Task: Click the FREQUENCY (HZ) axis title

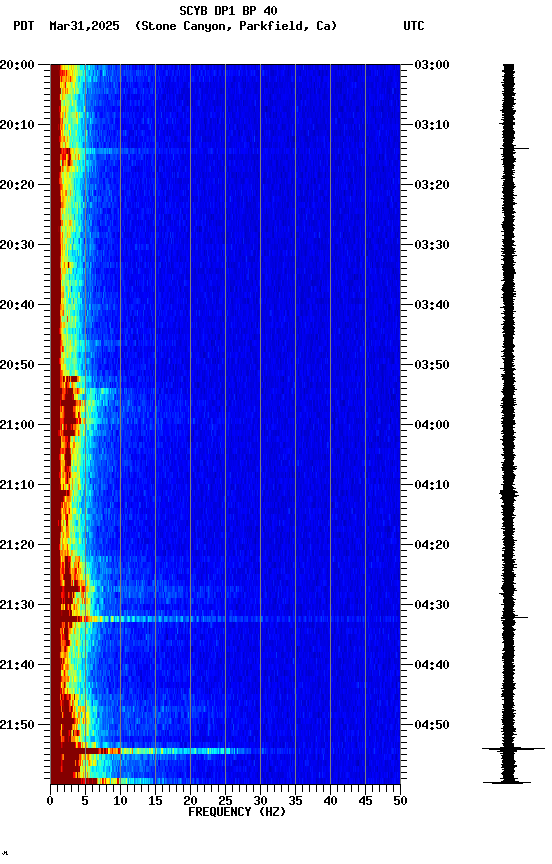Action: coord(237,812)
